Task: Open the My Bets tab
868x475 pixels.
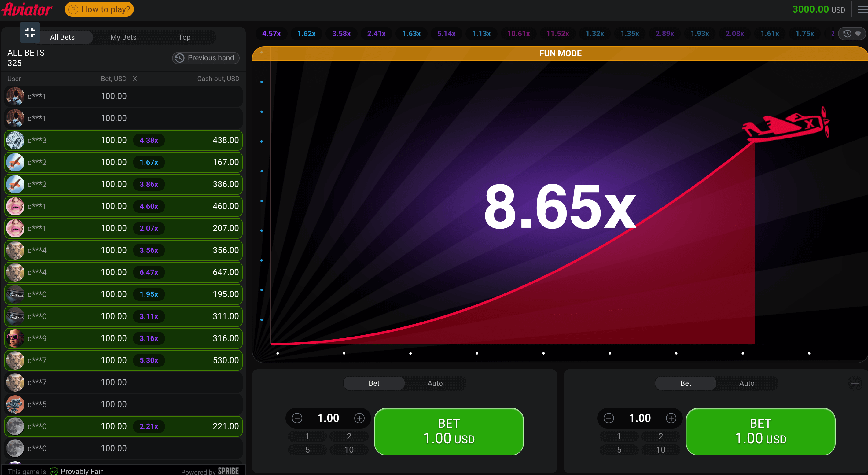Action: tap(123, 37)
